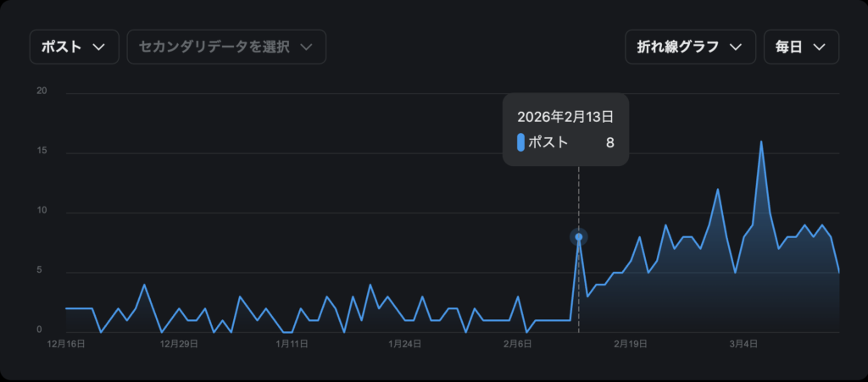
Task: Click the value 8 in the tooltip
Action: [x=609, y=142]
